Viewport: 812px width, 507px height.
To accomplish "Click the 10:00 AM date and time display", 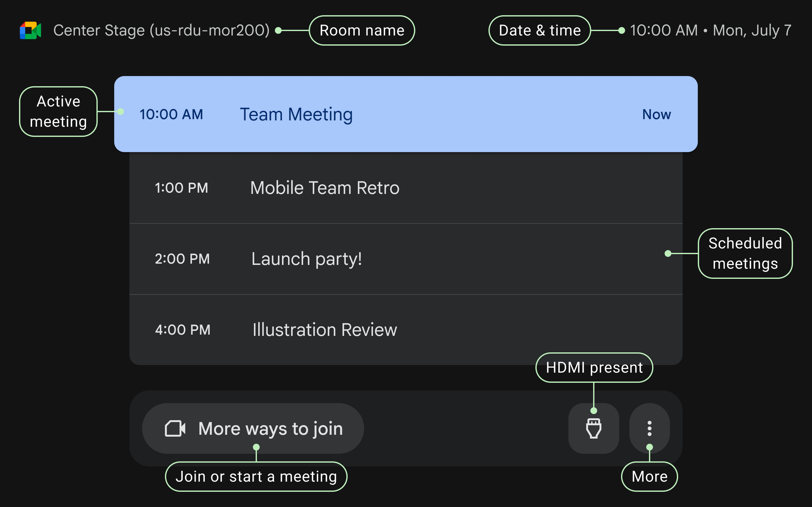I will click(709, 30).
